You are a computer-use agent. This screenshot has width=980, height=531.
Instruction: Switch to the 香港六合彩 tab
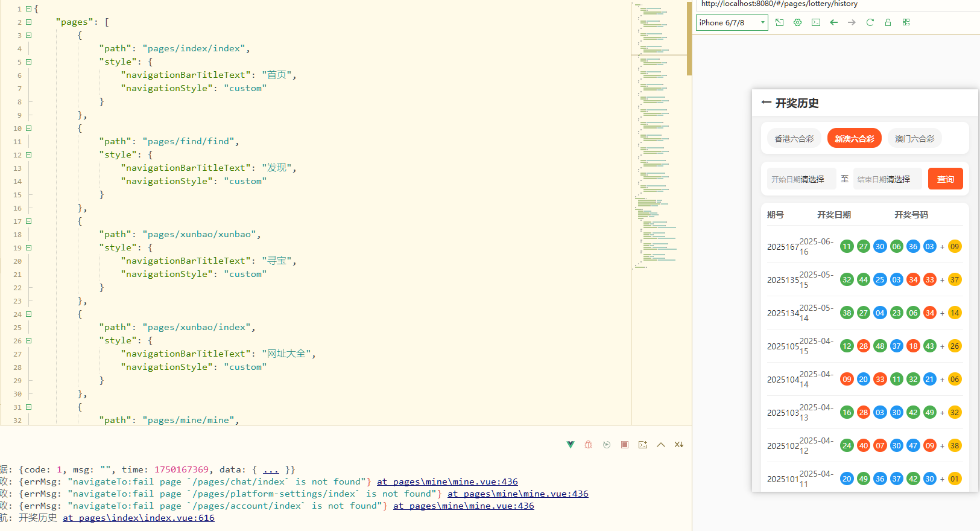[794, 139]
